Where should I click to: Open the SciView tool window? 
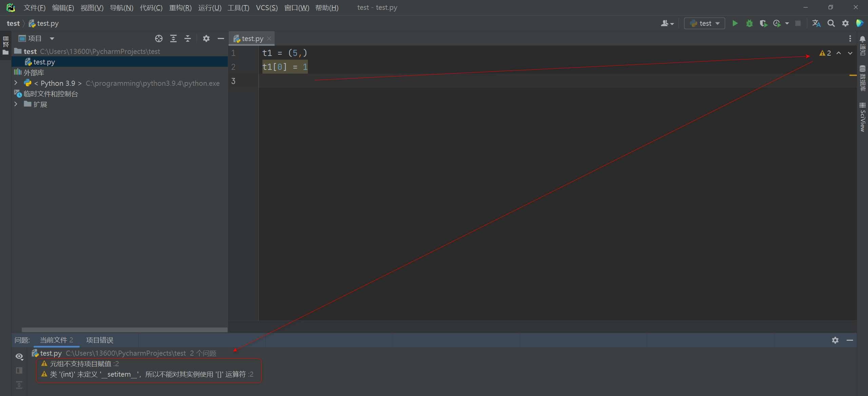point(863,117)
